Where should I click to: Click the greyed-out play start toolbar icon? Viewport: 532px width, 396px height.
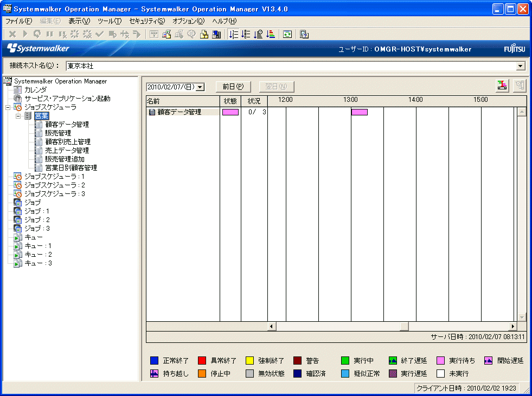tap(25, 34)
